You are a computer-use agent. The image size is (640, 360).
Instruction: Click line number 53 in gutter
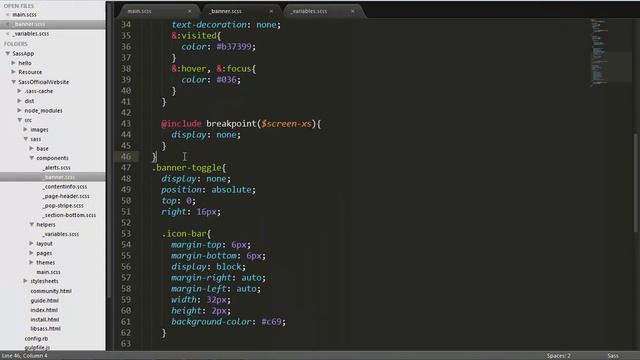click(x=126, y=234)
